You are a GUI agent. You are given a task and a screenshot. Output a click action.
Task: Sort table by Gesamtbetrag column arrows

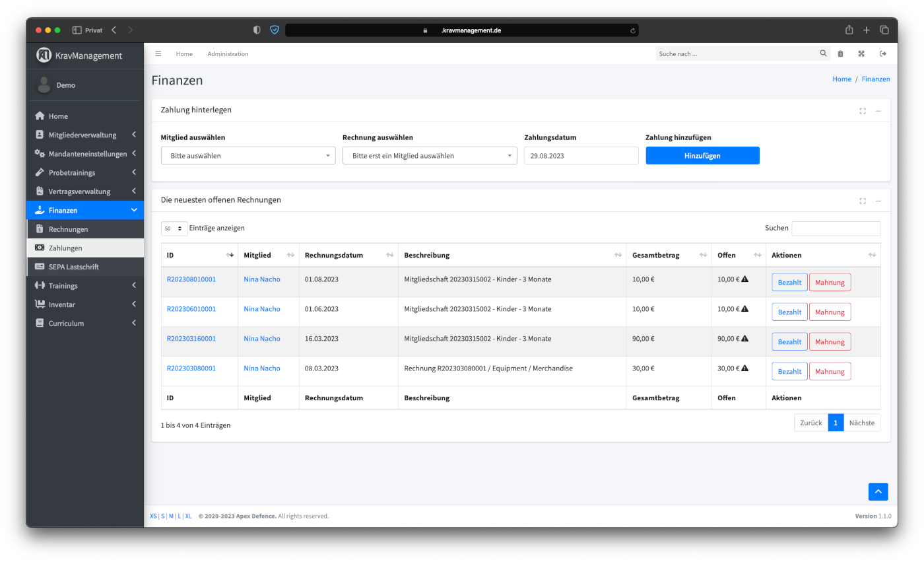[702, 255]
